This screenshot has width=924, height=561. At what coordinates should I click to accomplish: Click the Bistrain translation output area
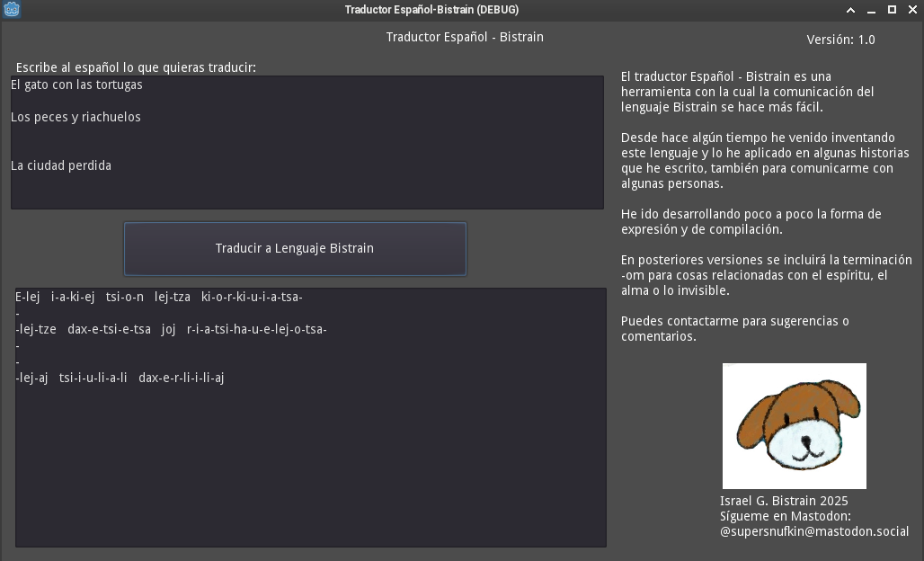pyautogui.click(x=311, y=417)
